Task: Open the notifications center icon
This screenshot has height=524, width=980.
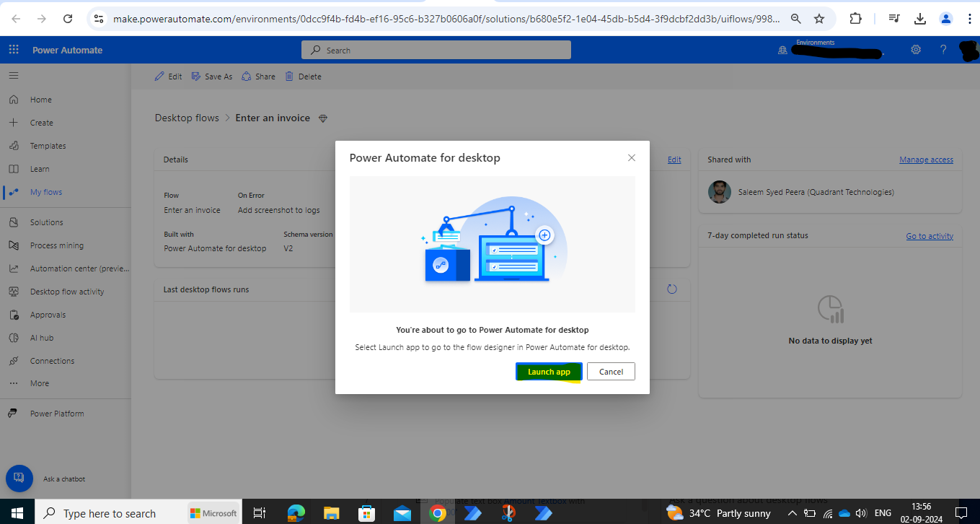Action: (x=960, y=513)
